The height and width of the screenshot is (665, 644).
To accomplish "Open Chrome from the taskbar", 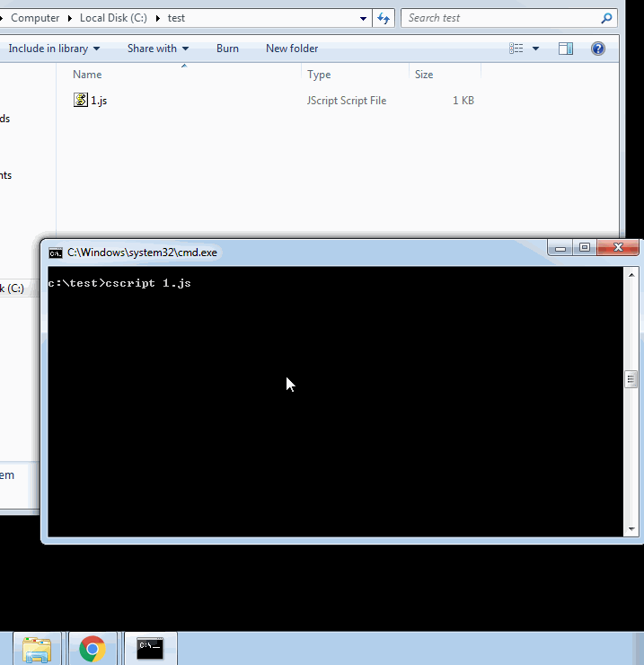I will (x=93, y=649).
